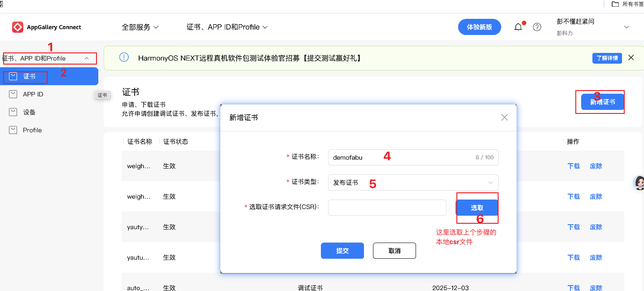Collapse the 证书、APP ID和Profile sidebar menu

(49, 58)
